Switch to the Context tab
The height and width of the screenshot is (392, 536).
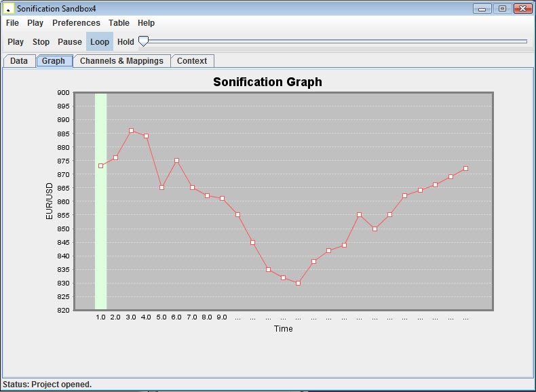coord(192,61)
